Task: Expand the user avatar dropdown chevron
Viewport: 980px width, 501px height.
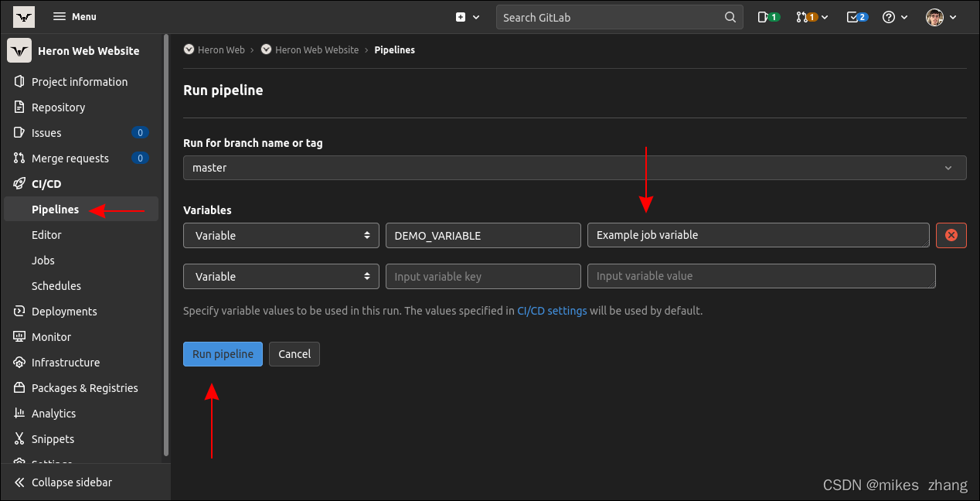Action: coord(953,17)
